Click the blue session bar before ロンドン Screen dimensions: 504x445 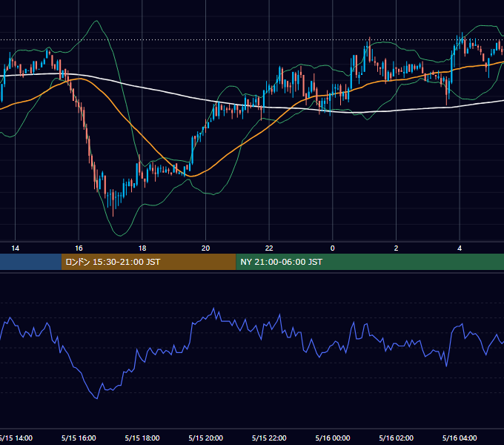tap(30, 262)
